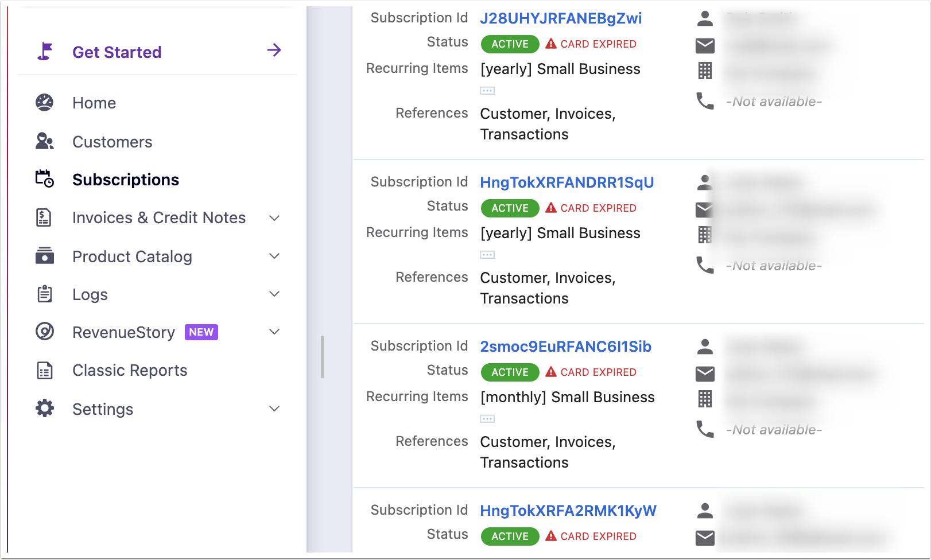Click the Settings gear icon

tap(45, 409)
